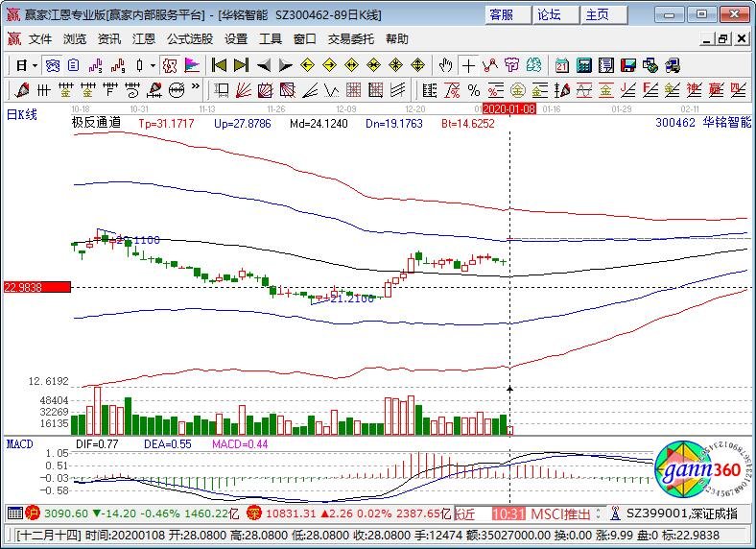Screen dimensions: 756x549
Task: Open the 江恩 menu
Action: coord(144,39)
